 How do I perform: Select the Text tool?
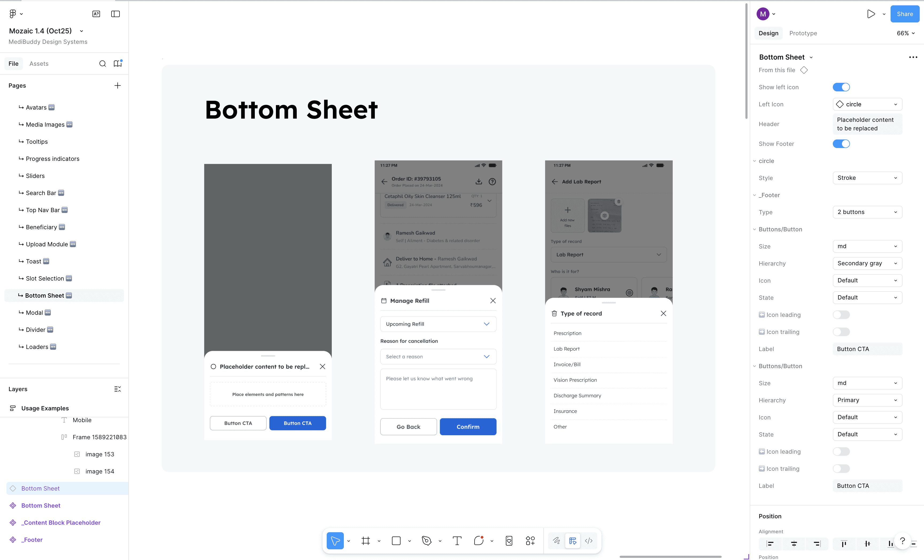[457, 540]
